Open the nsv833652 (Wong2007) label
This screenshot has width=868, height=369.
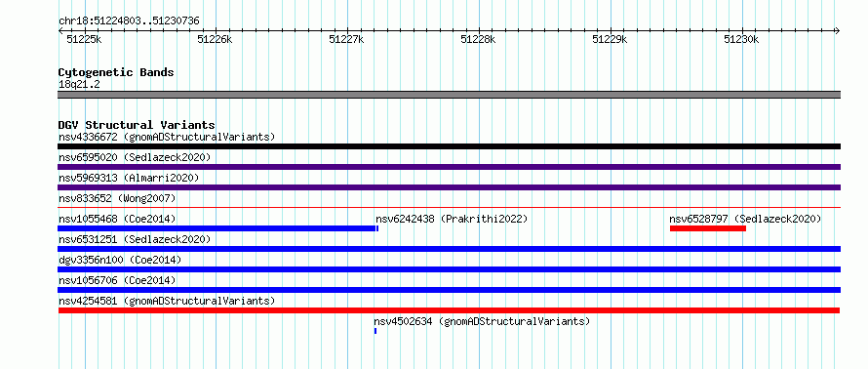(x=117, y=198)
